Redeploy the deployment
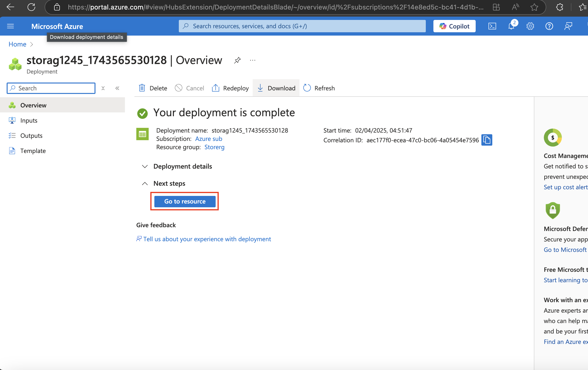Viewport: 588px width, 370px height. pos(230,88)
